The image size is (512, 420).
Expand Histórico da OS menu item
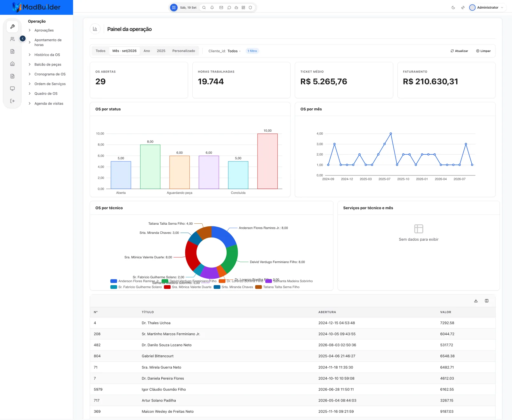(47, 55)
